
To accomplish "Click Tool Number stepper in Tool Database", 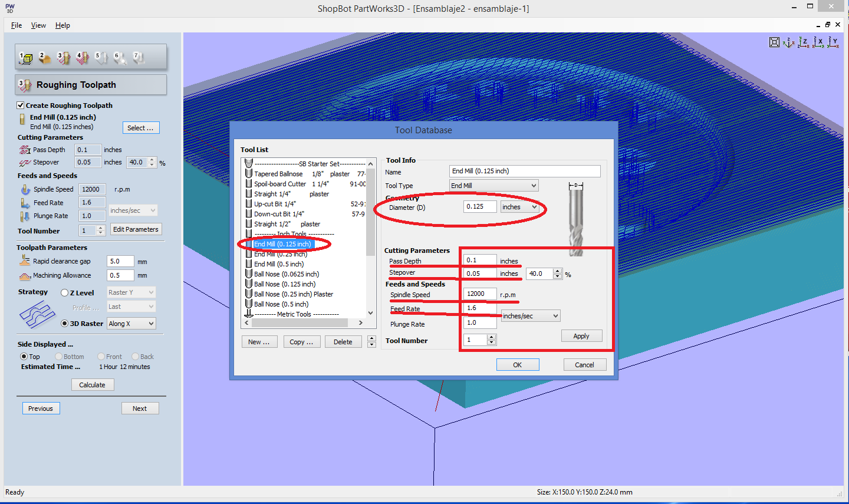I will [492, 340].
